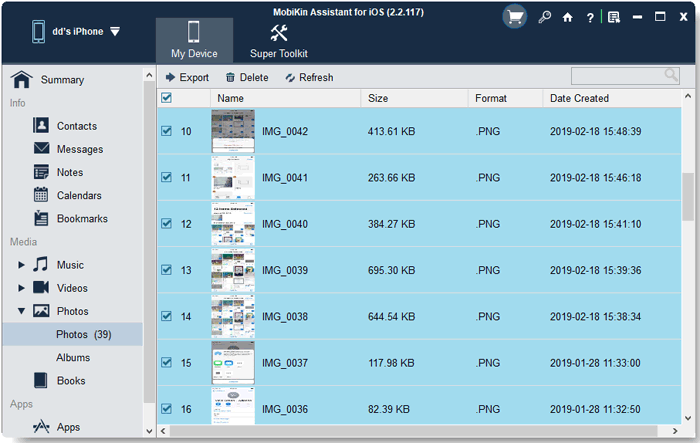Click photo list scroll up arrow
The image size is (700, 443).
point(688,96)
